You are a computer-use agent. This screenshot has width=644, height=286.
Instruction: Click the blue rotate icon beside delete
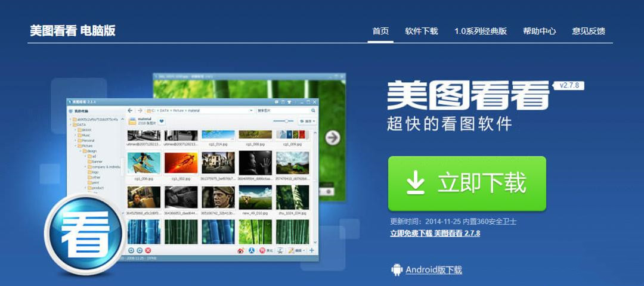(x=140, y=250)
